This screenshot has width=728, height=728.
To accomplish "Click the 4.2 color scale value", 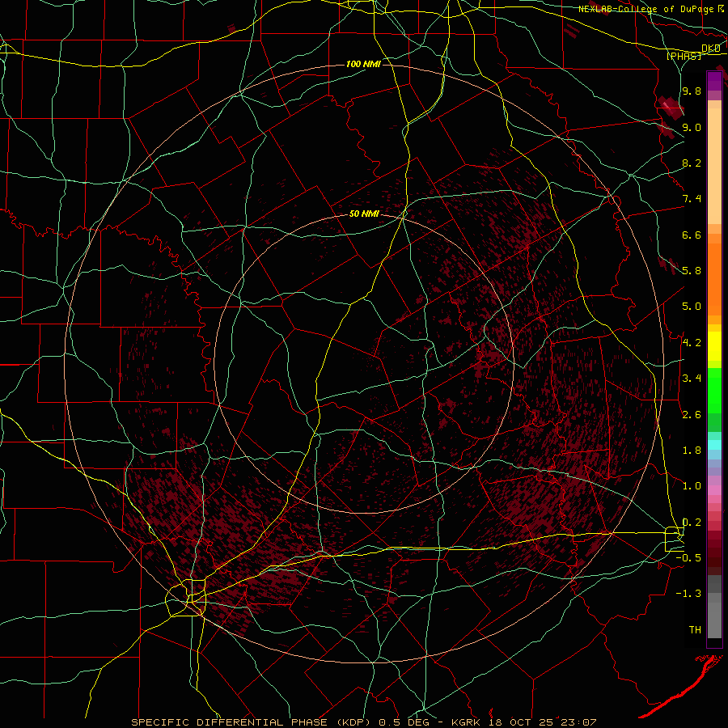I will 692,343.
